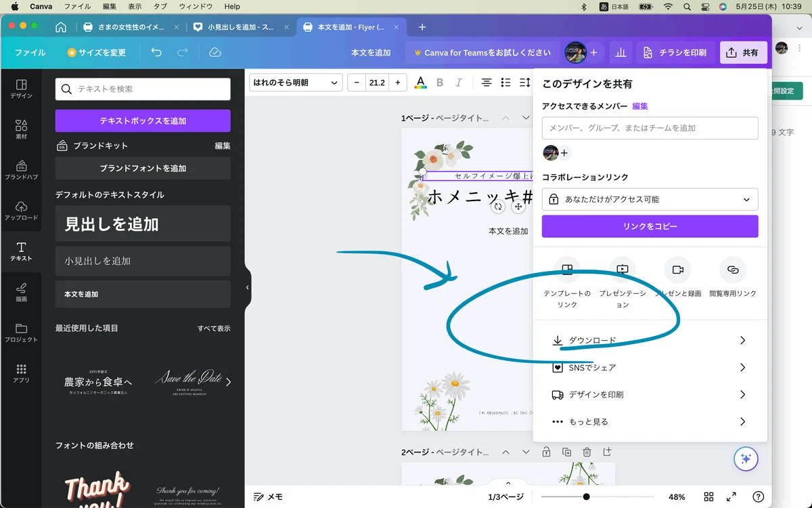Click the member invite input field
Screen dimensions: 812x508
pyautogui.click(x=650, y=128)
